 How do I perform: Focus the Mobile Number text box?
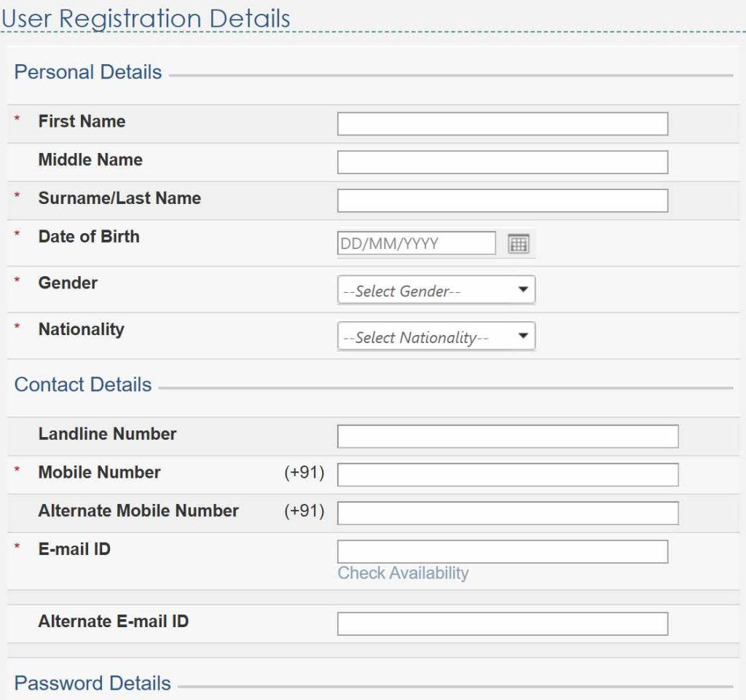tap(507, 474)
